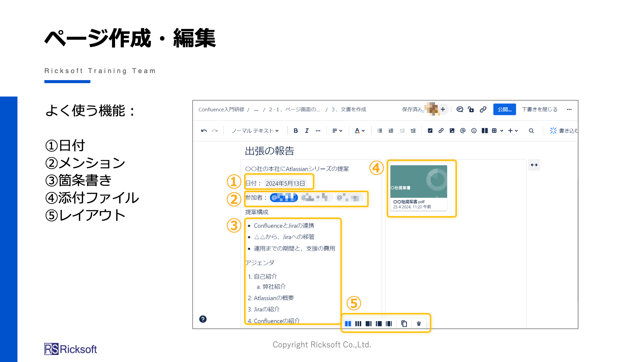This screenshot has height=362, width=644.
Task: Click sub-item 弊社紹介
Action: (x=274, y=287)
